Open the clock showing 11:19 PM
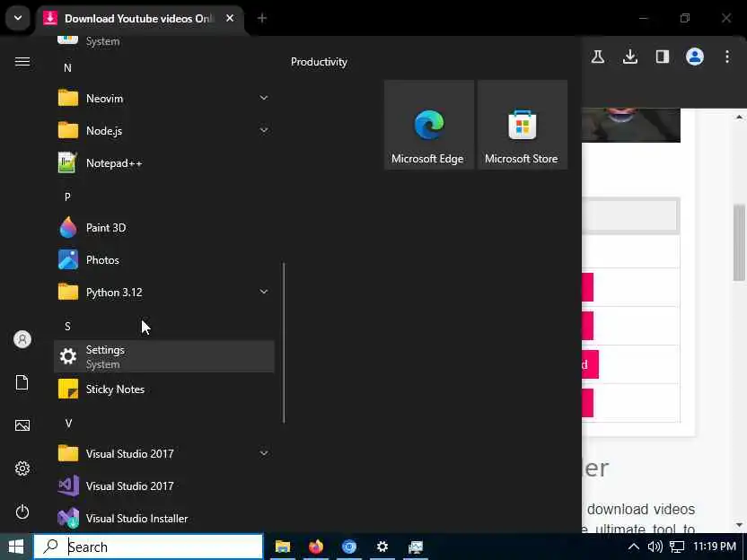747x560 pixels. [x=714, y=547]
